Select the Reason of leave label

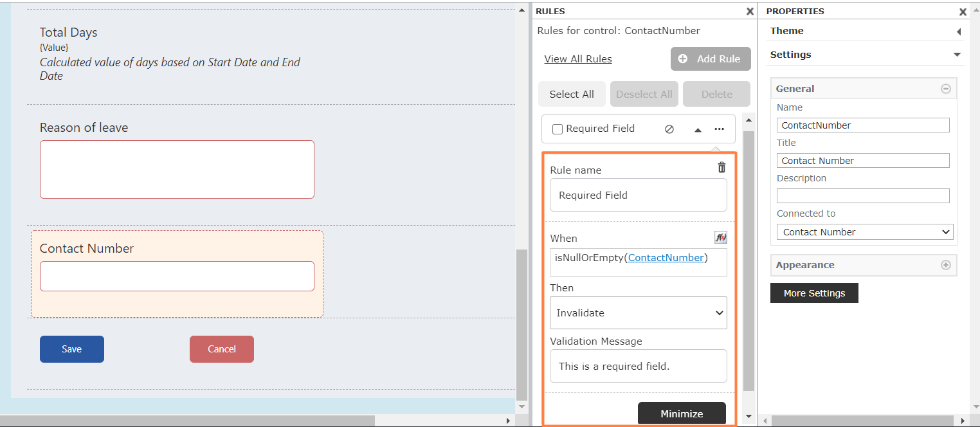click(x=84, y=127)
